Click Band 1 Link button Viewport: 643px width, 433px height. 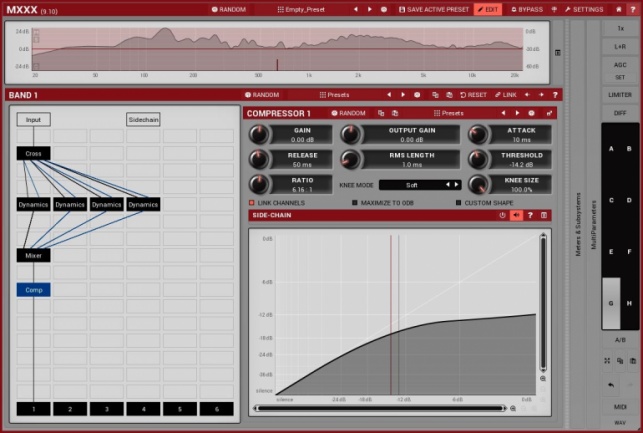(x=506, y=95)
